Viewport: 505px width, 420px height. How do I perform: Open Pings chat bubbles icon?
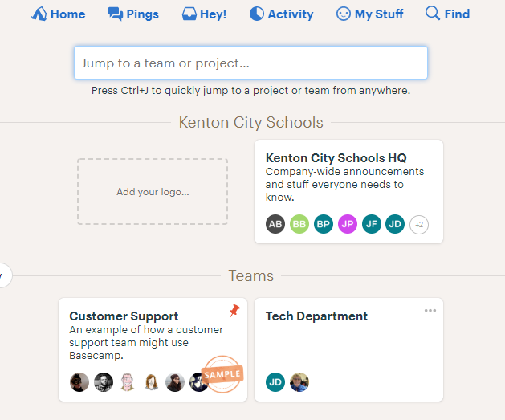point(116,14)
